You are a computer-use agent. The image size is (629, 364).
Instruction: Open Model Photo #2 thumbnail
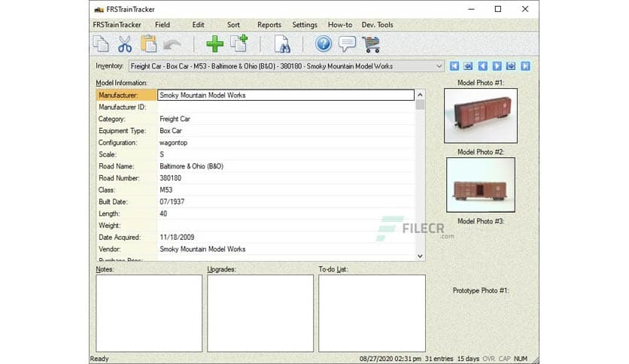click(x=481, y=185)
